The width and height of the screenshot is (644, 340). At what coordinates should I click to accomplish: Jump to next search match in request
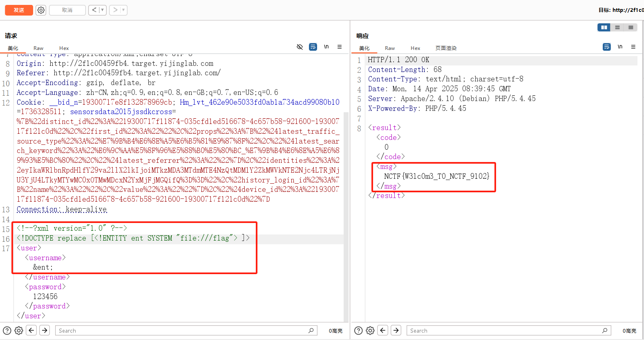(x=45, y=330)
